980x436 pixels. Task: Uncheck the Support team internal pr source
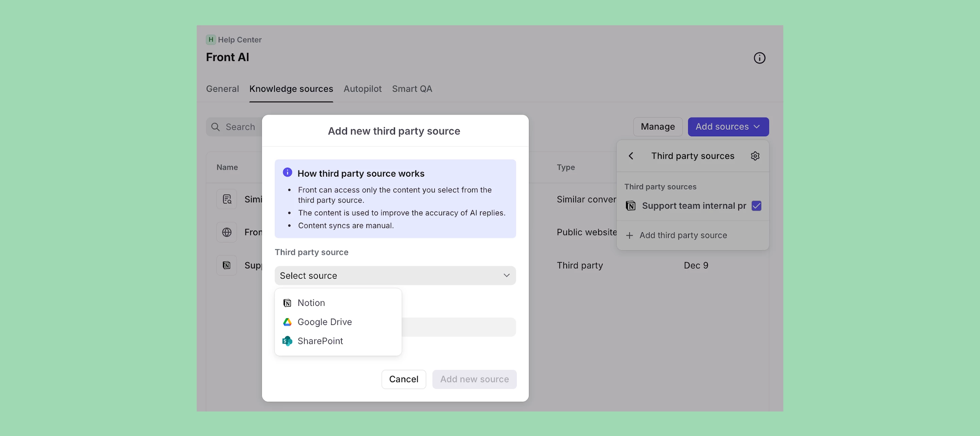tap(756, 206)
